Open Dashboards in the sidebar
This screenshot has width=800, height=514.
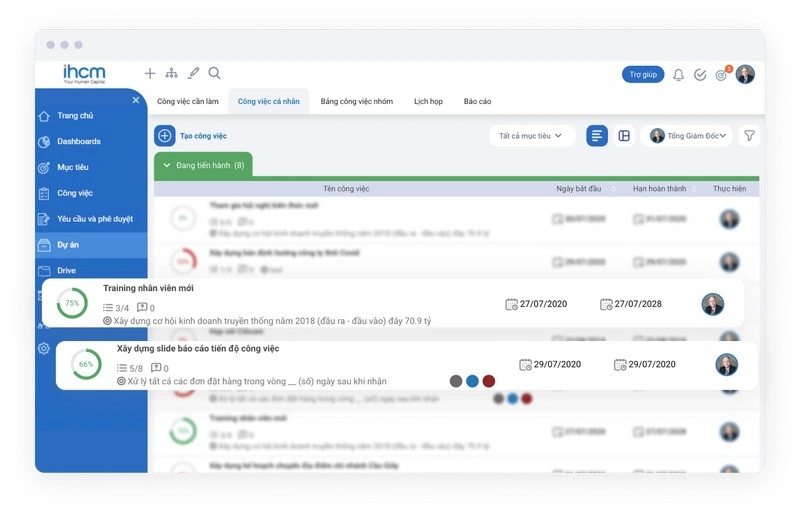[79, 141]
